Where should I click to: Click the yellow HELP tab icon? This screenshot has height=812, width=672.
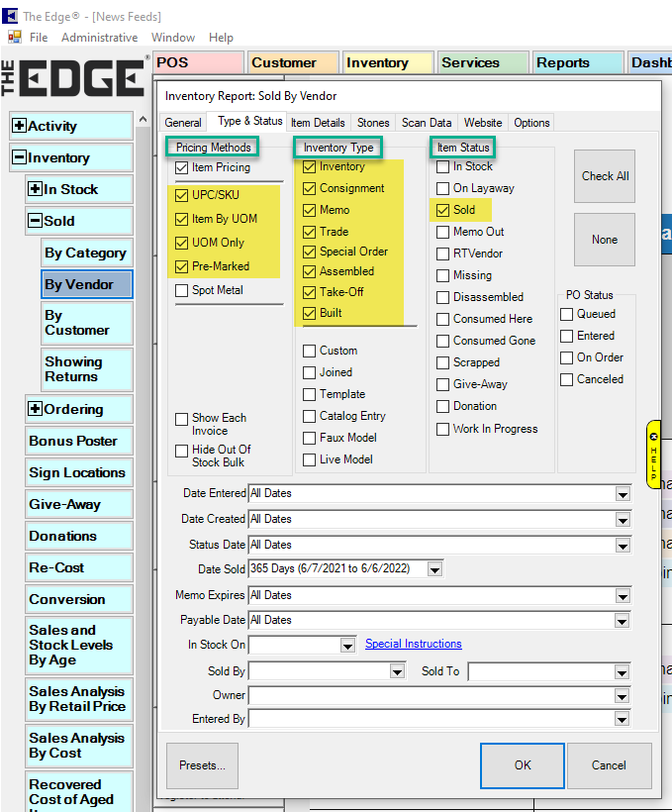(653, 454)
